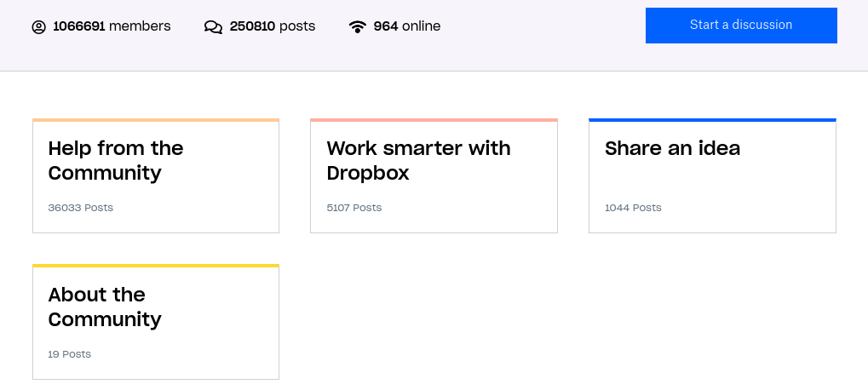The height and width of the screenshot is (390, 868).
Task: Open the Share an idea card
Action: click(712, 176)
